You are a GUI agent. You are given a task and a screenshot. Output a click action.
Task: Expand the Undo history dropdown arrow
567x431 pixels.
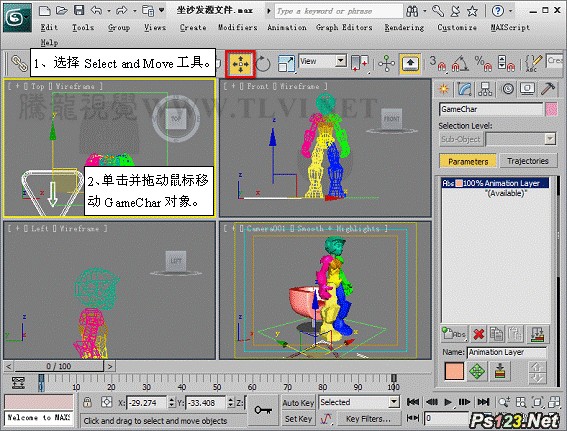108,11
